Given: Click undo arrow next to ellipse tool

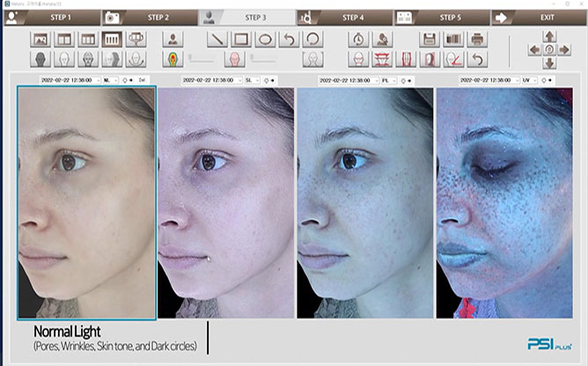Looking at the screenshot, I should (289, 39).
